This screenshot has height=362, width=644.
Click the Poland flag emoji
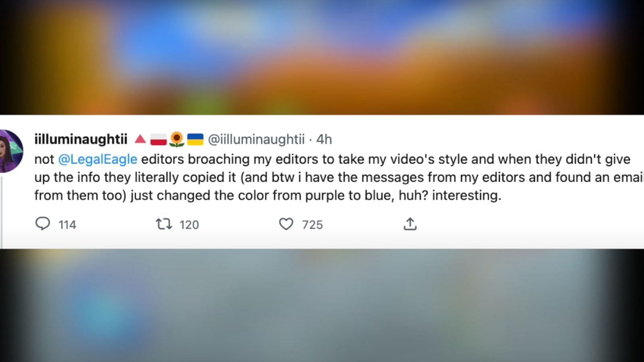pyautogui.click(x=159, y=140)
